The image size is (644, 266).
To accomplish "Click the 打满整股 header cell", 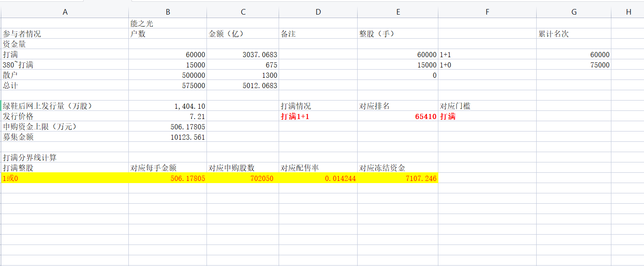I will coord(65,168).
